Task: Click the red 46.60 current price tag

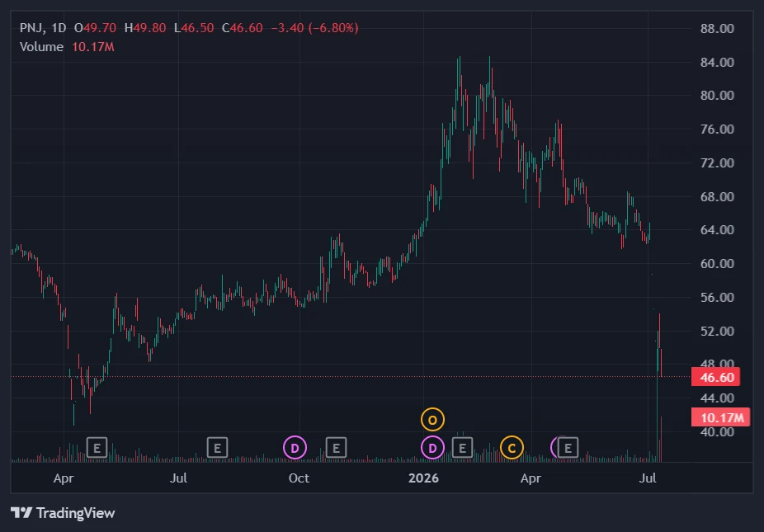Action: 716,377
